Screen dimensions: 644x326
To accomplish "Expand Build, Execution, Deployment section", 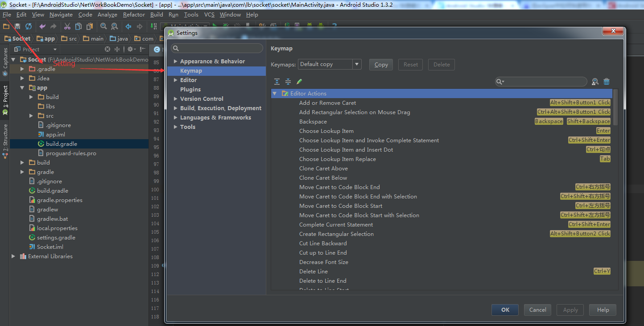I will pos(176,108).
